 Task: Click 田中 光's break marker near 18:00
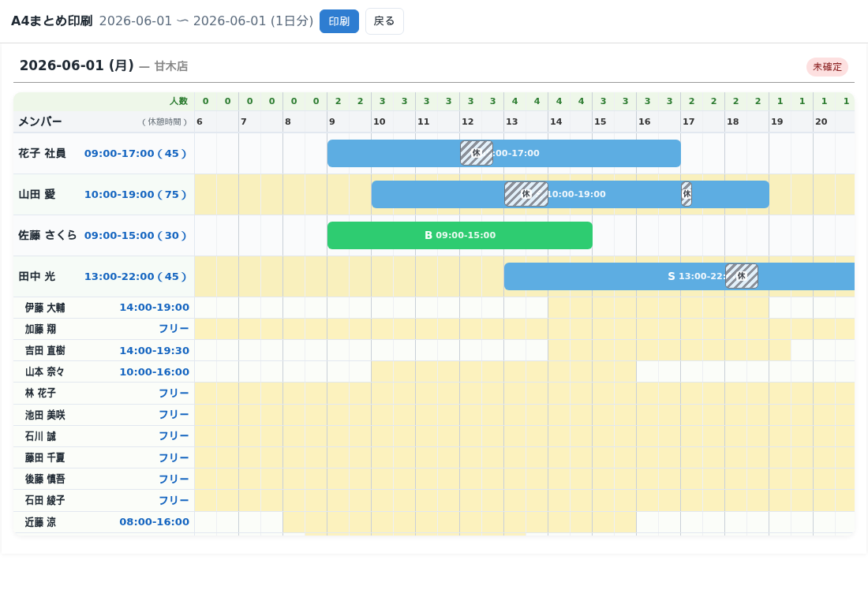741,276
